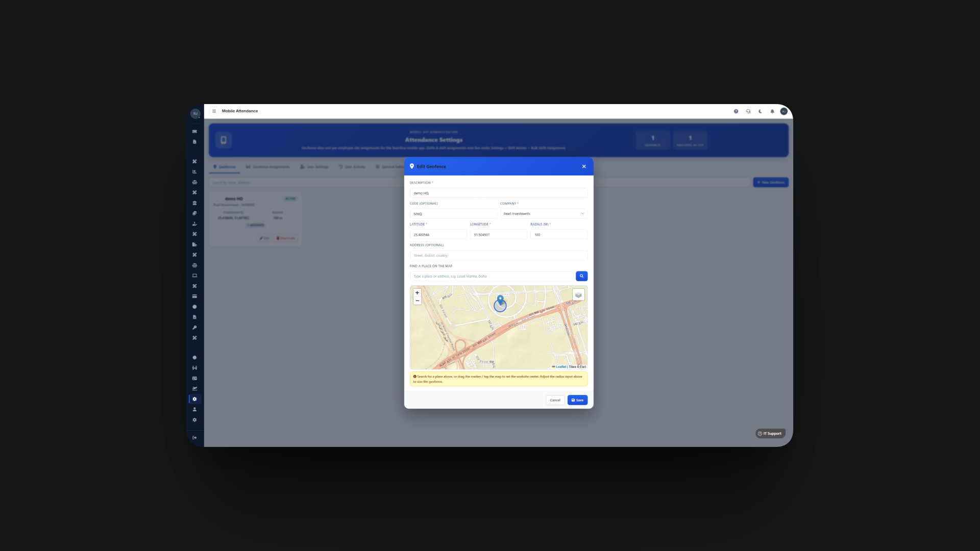This screenshot has height=551, width=980.
Task: Open the headset support icon in top bar
Action: click(x=748, y=111)
